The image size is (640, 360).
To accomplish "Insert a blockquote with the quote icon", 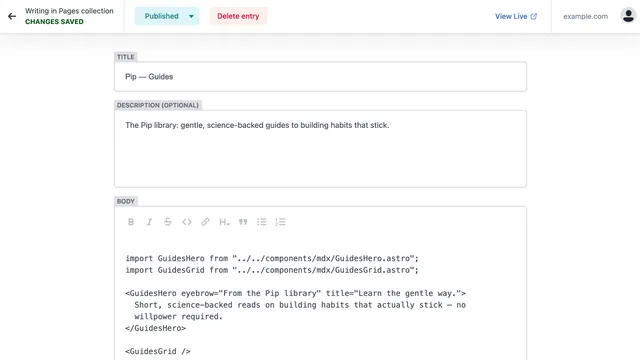I will 243,222.
